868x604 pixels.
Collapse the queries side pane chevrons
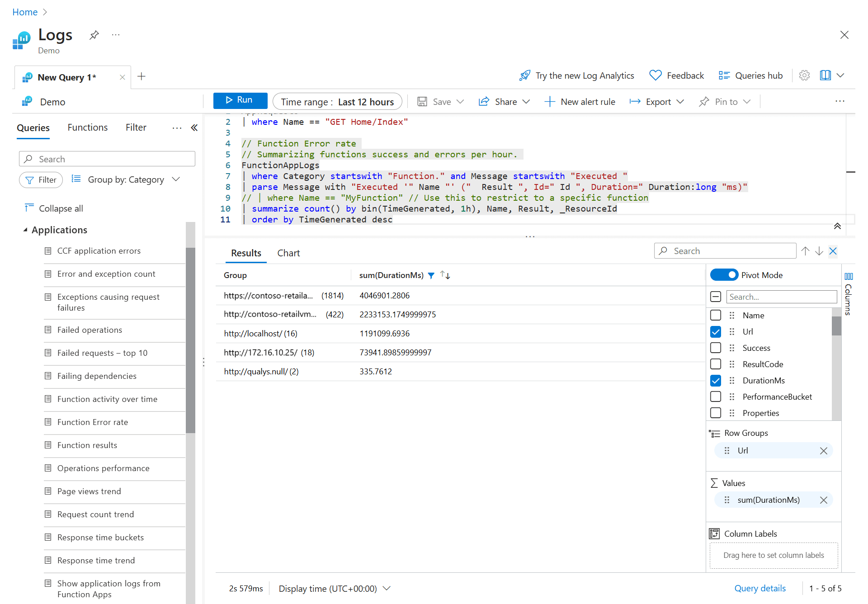coord(194,127)
